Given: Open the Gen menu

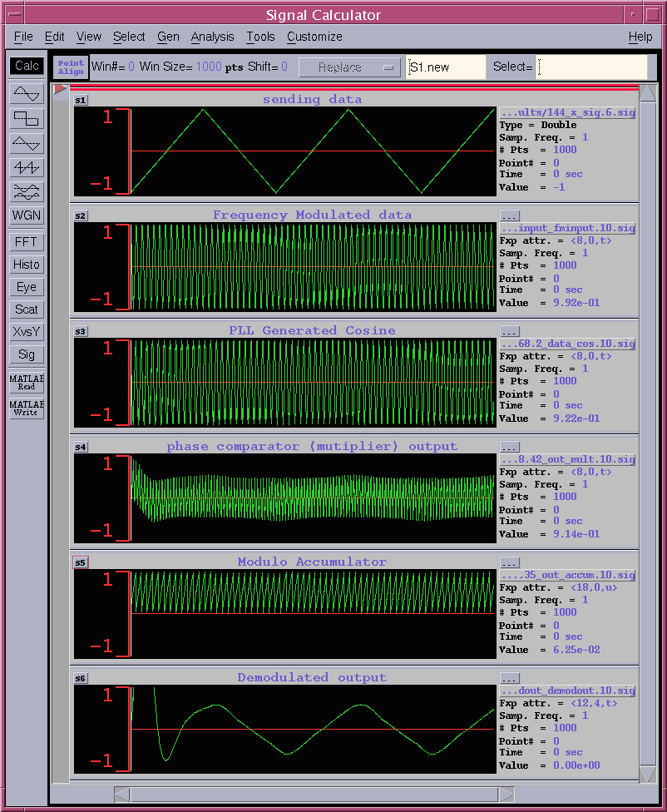Looking at the screenshot, I should coord(168,37).
